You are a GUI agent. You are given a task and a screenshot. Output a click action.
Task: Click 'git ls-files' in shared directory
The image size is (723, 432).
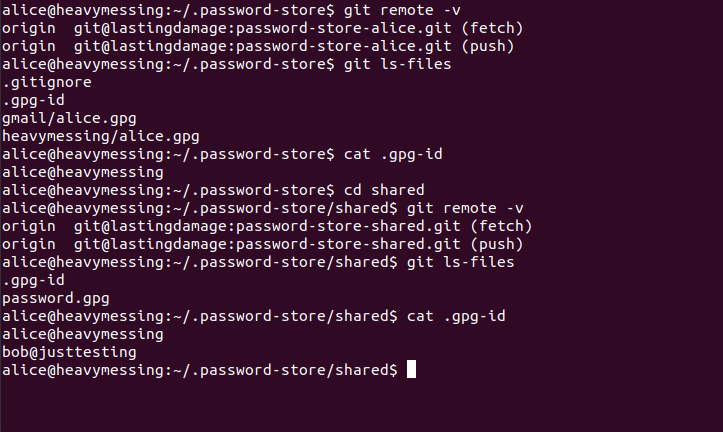coord(460,262)
